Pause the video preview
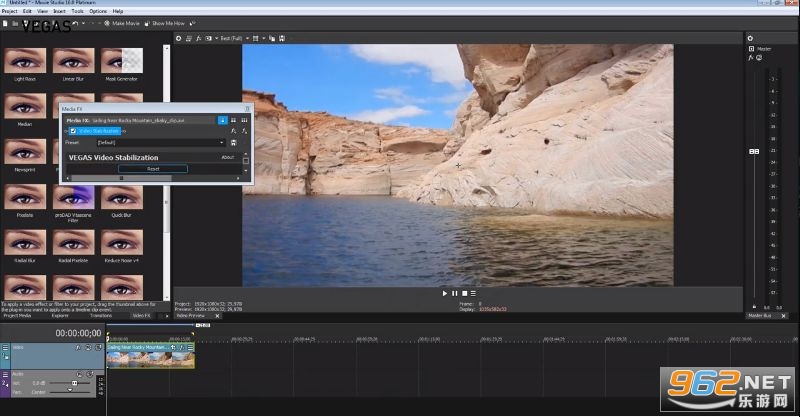The width and height of the screenshot is (800, 417). coord(455,293)
